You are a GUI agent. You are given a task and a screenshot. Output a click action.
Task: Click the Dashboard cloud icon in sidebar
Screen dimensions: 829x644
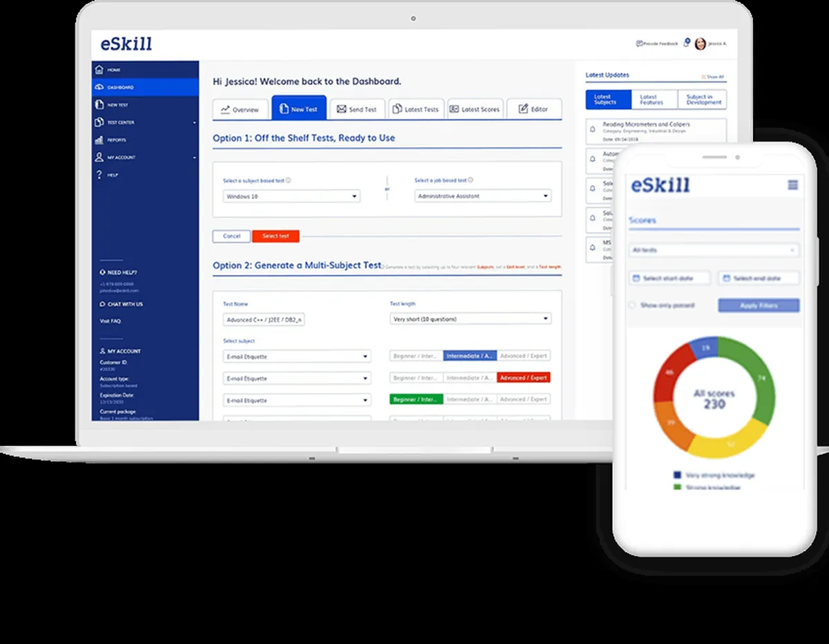point(99,87)
